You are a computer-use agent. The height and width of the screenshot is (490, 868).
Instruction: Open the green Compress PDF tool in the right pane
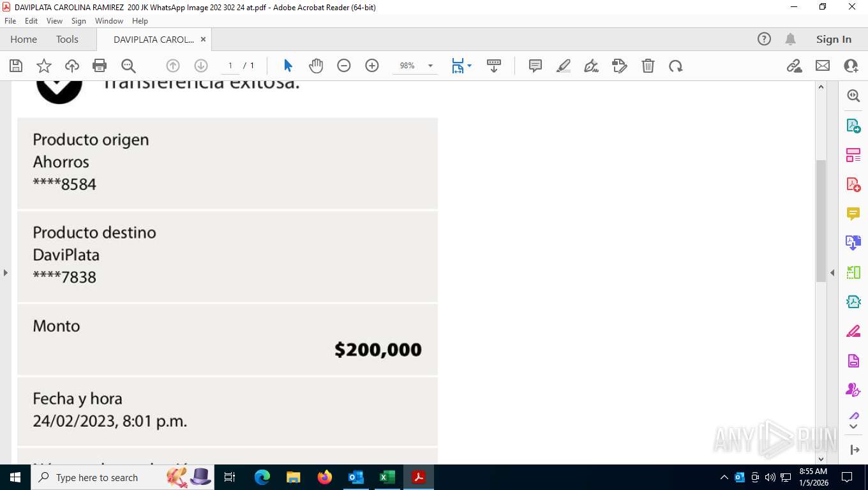click(853, 272)
